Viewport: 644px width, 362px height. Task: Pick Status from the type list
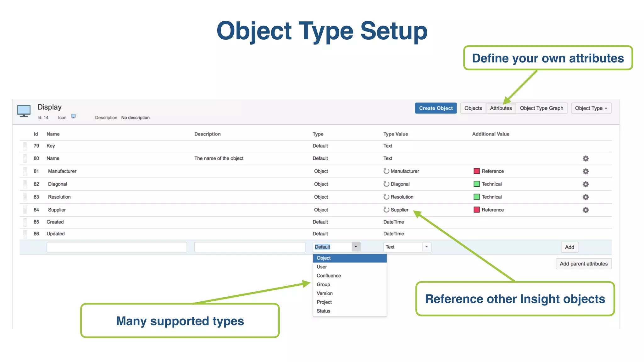[350, 311]
